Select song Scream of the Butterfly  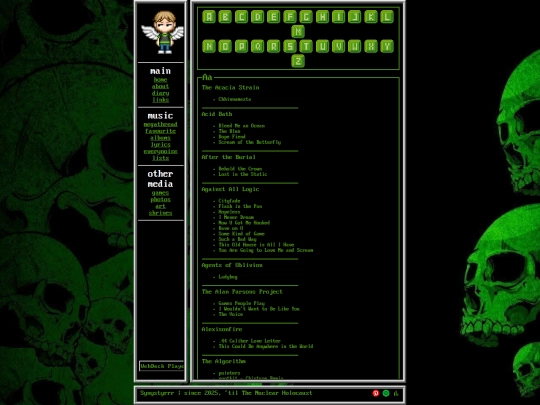[x=250, y=142]
